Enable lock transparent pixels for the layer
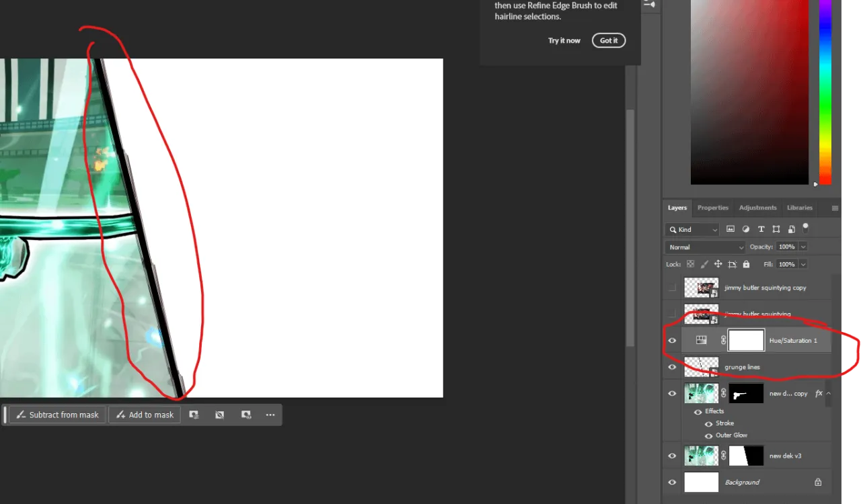 [690, 263]
